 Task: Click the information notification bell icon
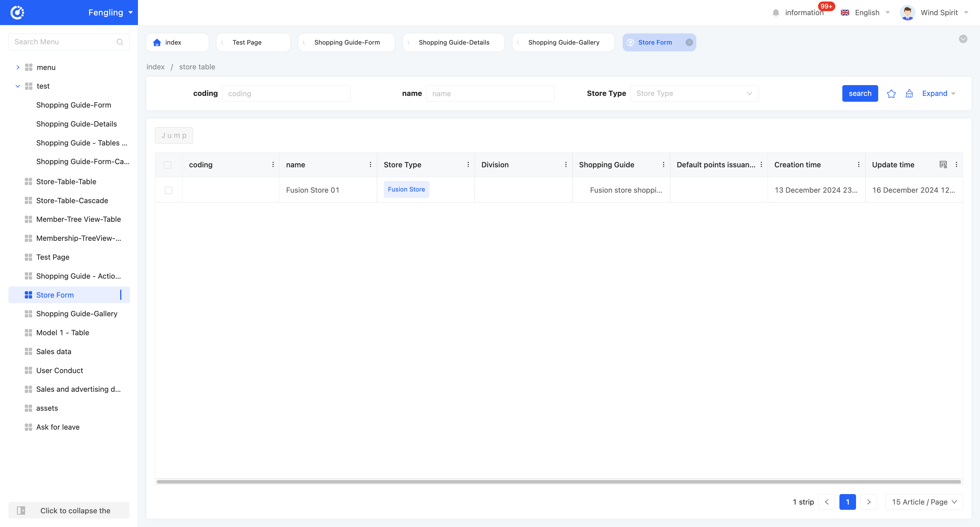coord(776,13)
